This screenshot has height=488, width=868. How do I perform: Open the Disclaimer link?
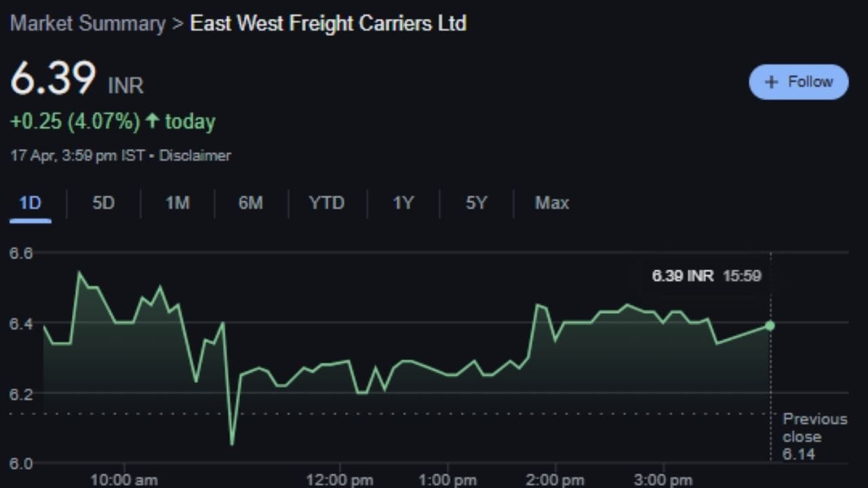point(195,156)
